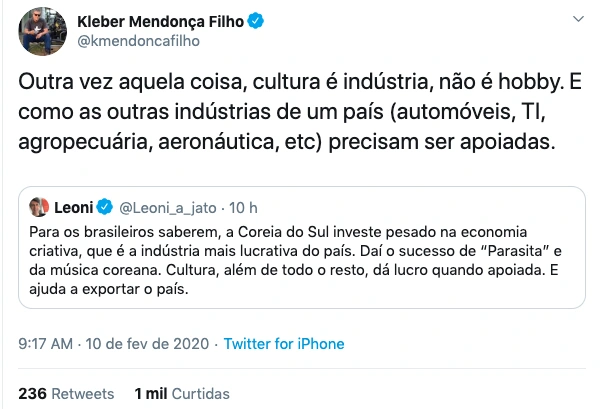600x409 pixels.
Task: Click the Retweets label text
Action: pyautogui.click(x=83, y=393)
